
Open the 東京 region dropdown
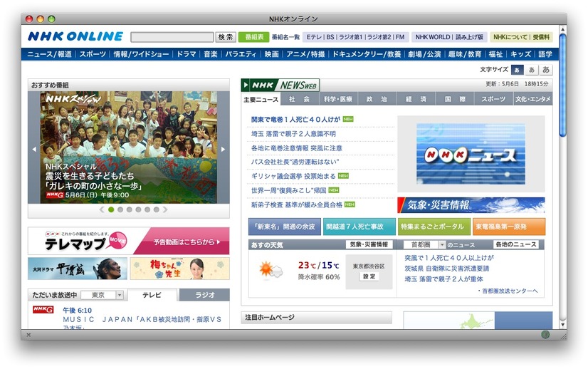[102, 295]
